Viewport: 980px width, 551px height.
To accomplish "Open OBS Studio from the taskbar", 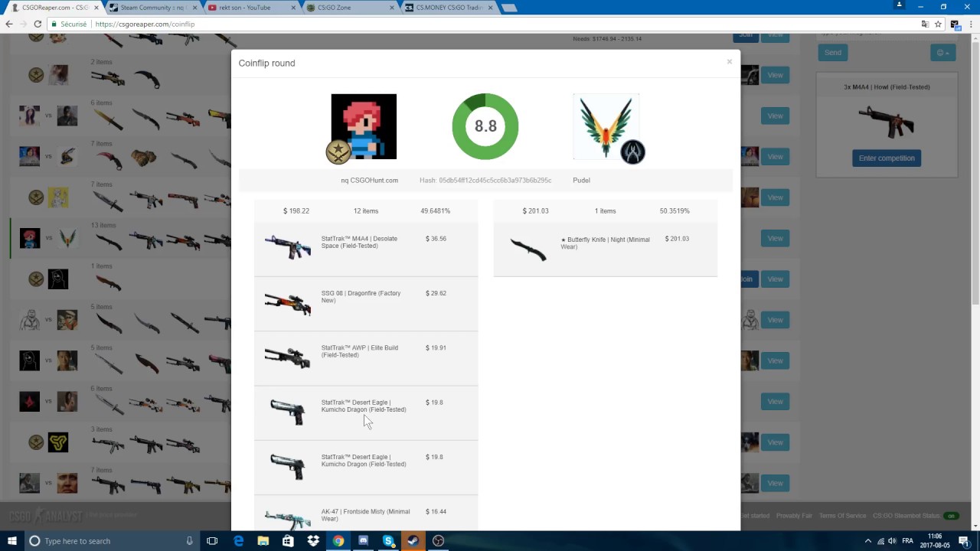I will pos(438,541).
